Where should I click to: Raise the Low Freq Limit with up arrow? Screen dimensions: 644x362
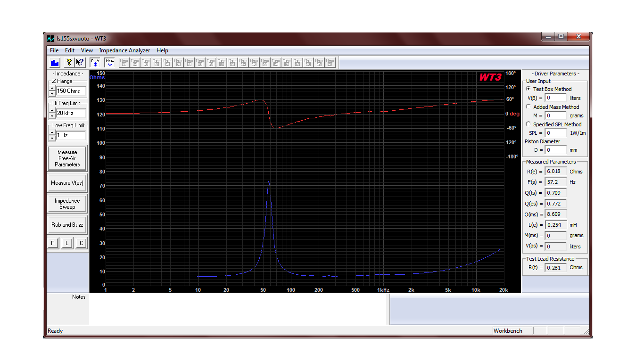52,133
